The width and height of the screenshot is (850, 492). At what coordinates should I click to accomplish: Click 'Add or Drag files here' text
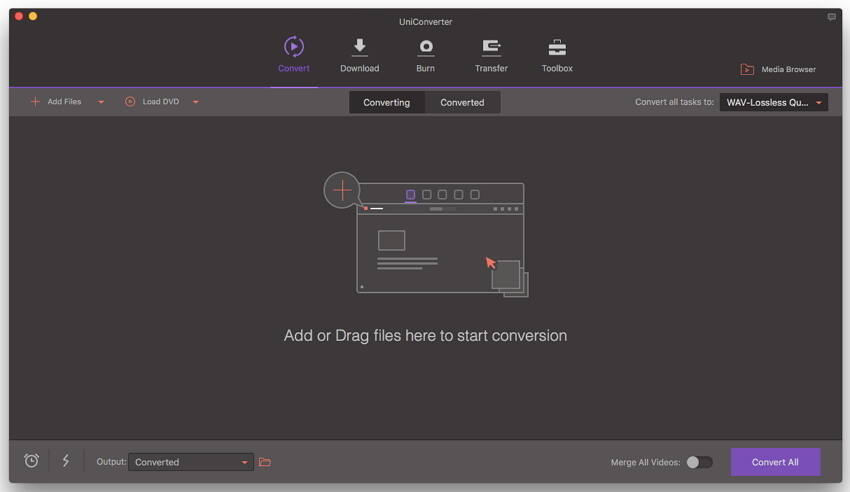426,335
